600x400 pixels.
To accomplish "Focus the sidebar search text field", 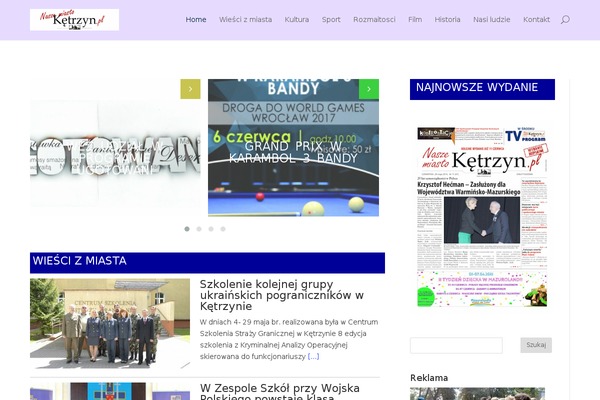I will [456, 345].
